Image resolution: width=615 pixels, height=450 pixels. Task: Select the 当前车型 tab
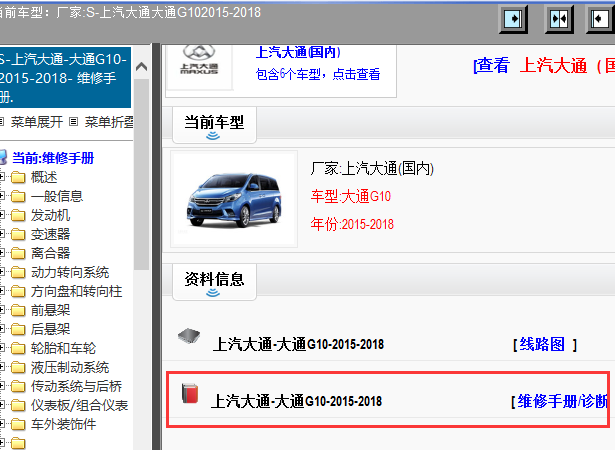(x=214, y=125)
